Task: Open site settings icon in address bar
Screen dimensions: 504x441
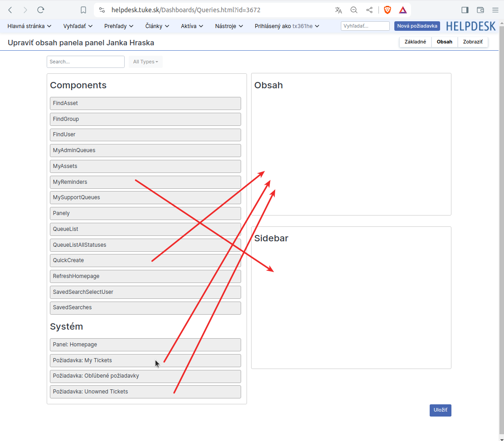Action: click(102, 10)
